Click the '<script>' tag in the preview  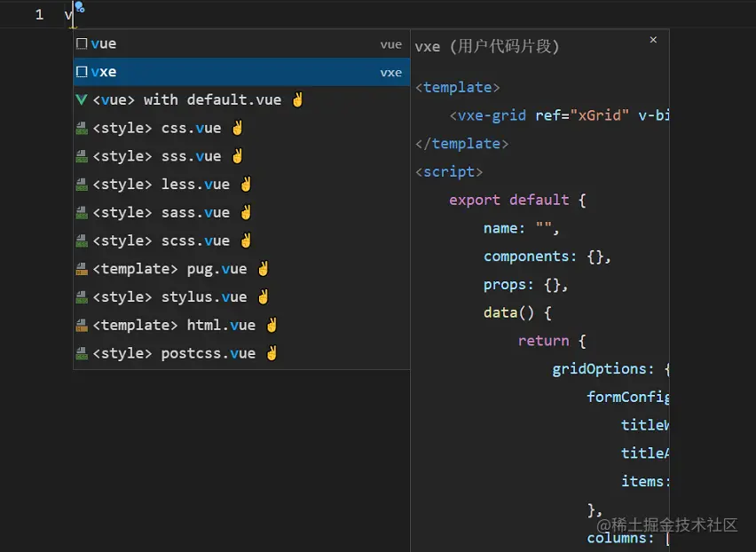pyautogui.click(x=449, y=172)
